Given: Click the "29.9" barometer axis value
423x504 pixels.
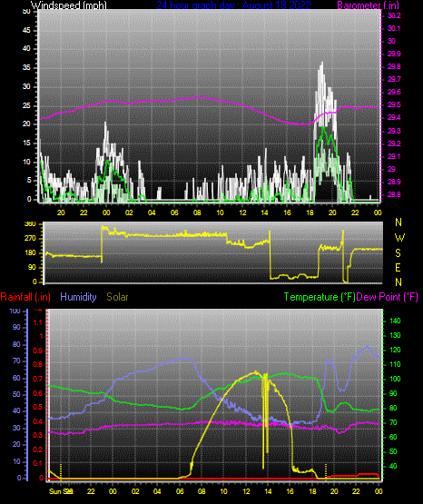Looking at the screenshot, I should click(394, 54).
